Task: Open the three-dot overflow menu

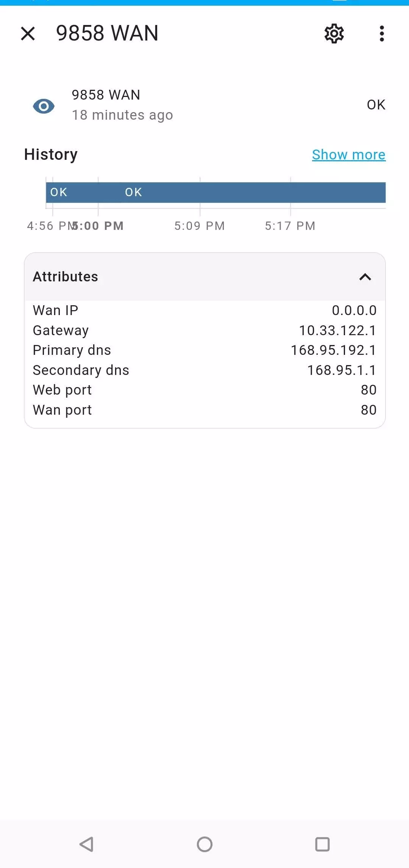Action: [382, 33]
